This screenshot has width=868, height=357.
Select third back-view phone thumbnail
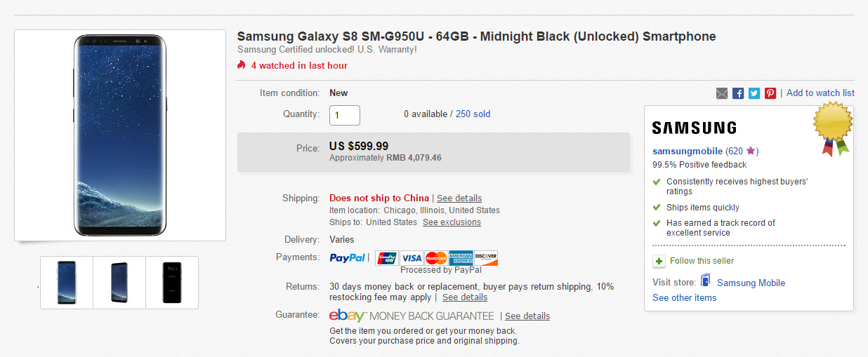172,282
